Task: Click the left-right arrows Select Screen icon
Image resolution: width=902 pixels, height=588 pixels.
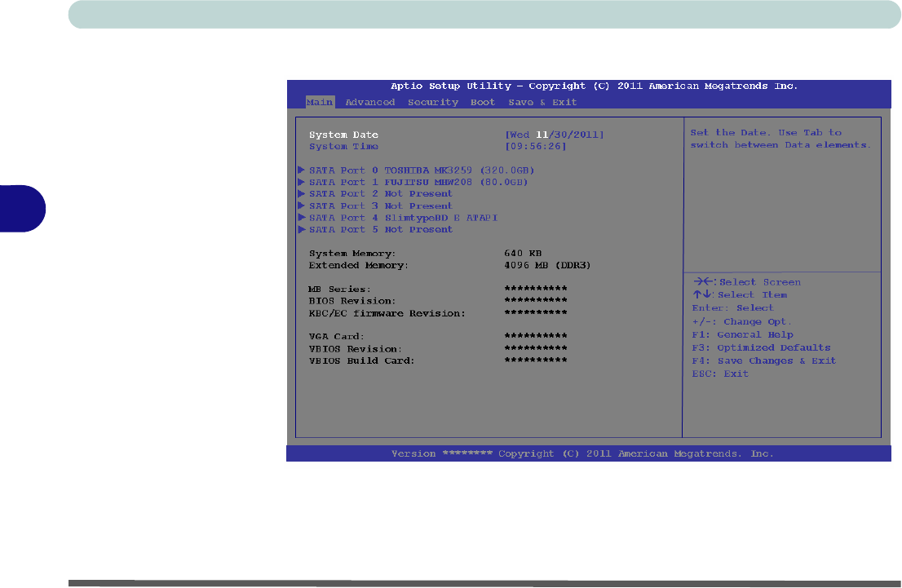Action: 702,282
